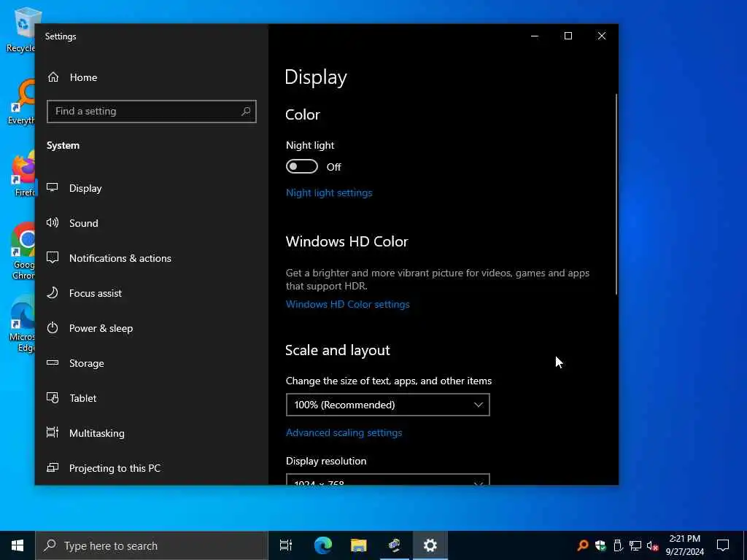Open Task View from the taskbar
Image resolution: width=747 pixels, height=560 pixels.
coord(286,545)
